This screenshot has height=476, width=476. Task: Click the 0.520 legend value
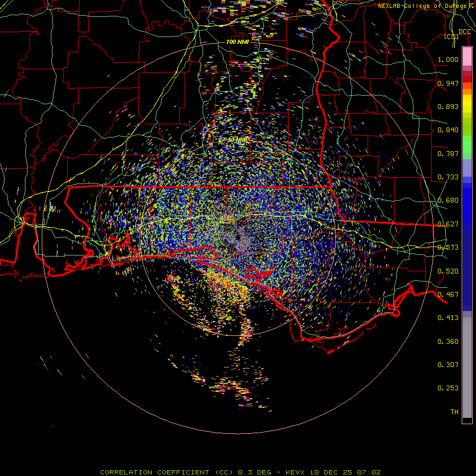coord(448,271)
